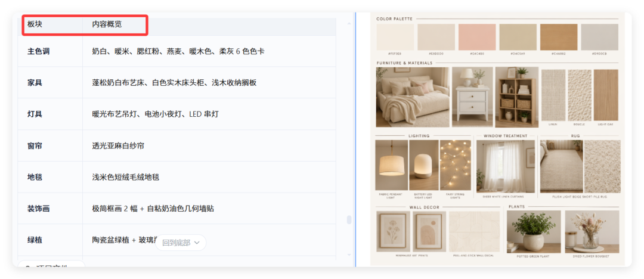Click the 家具 row label
This screenshot has width=644, height=279.
coord(35,83)
